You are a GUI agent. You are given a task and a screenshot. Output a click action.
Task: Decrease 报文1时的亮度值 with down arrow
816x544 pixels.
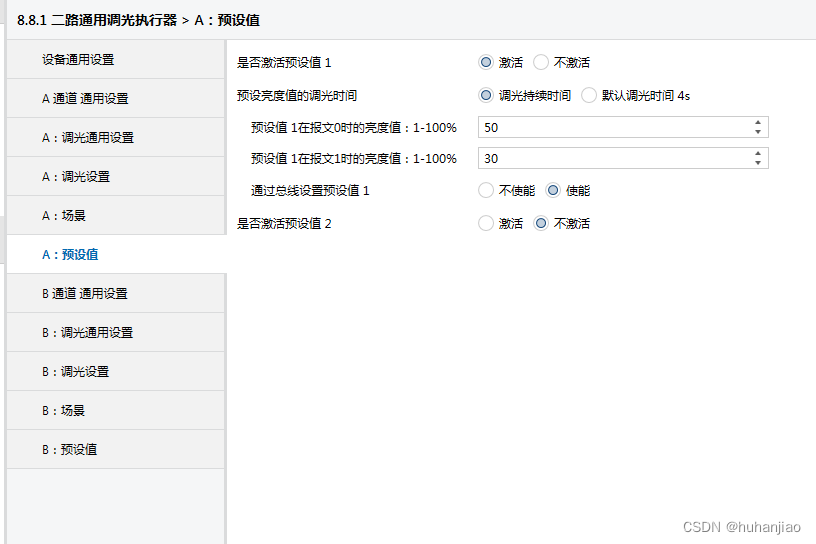click(x=758, y=163)
